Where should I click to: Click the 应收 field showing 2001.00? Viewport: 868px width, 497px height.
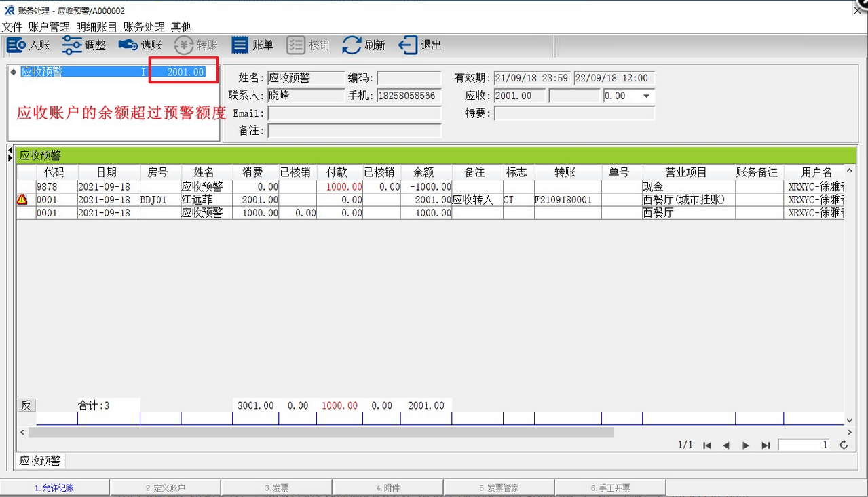pyautogui.click(x=520, y=96)
